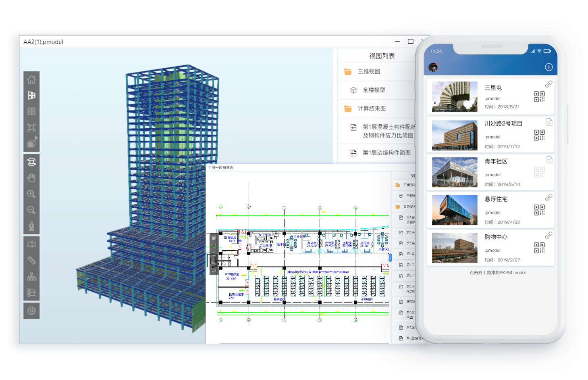
Task: Tap the QR code for 三里屯
Action: [539, 96]
